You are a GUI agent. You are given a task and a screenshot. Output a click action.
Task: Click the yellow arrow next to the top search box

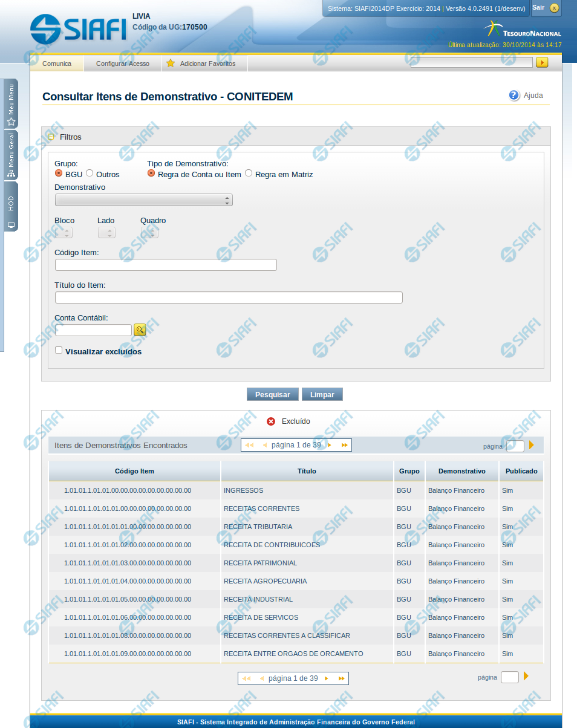click(x=542, y=62)
